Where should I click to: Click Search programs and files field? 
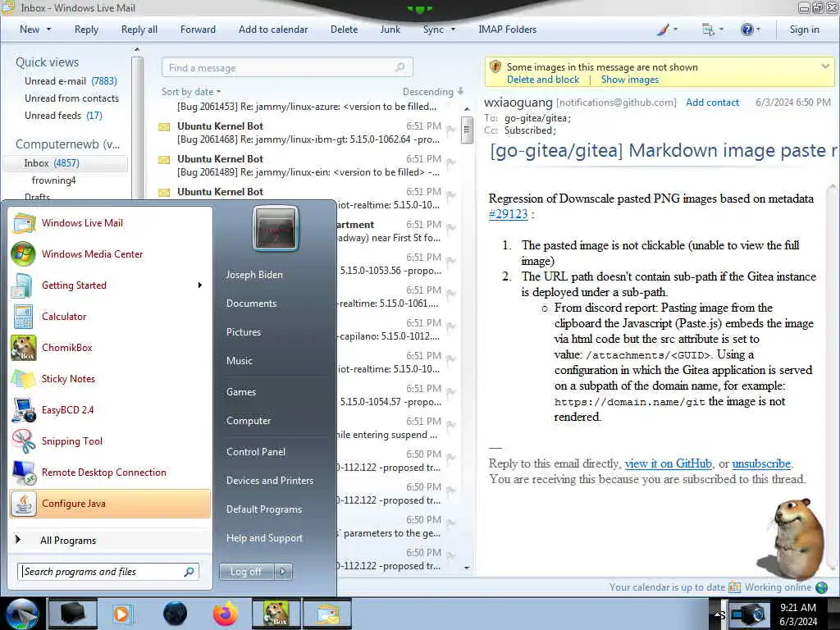pyautogui.click(x=109, y=572)
